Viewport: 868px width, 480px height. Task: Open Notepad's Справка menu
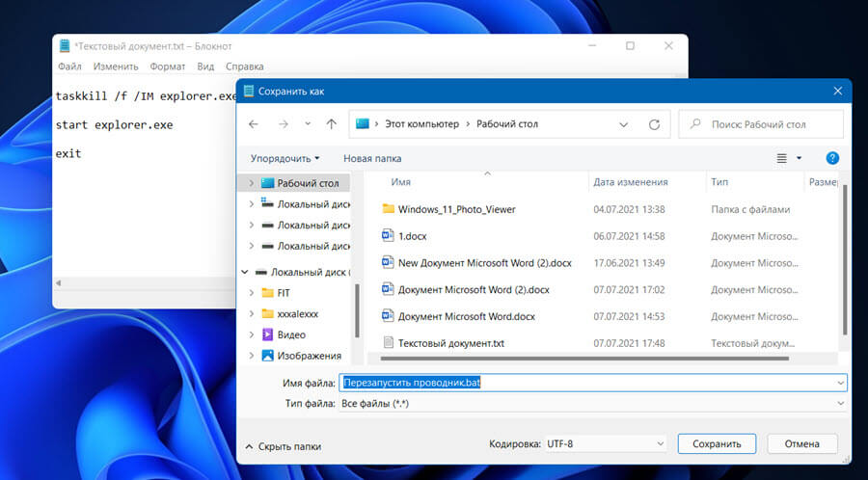tap(245, 67)
